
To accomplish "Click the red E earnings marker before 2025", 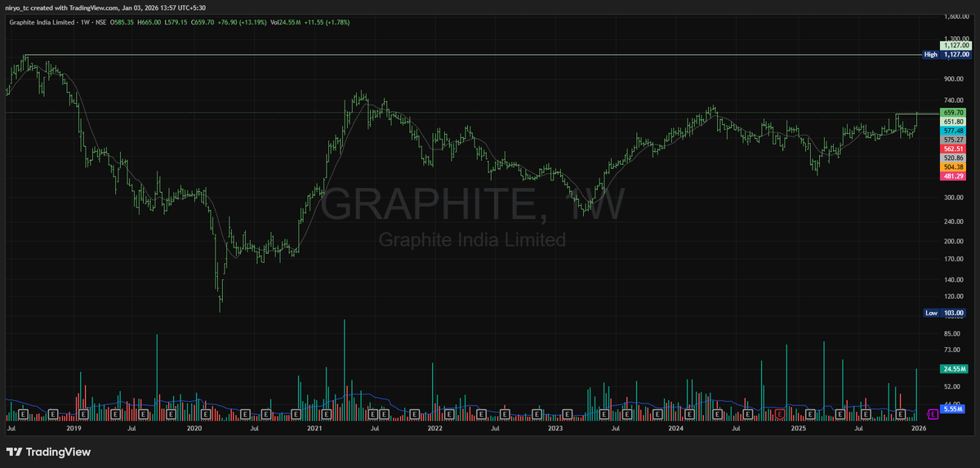I will coord(780,414).
